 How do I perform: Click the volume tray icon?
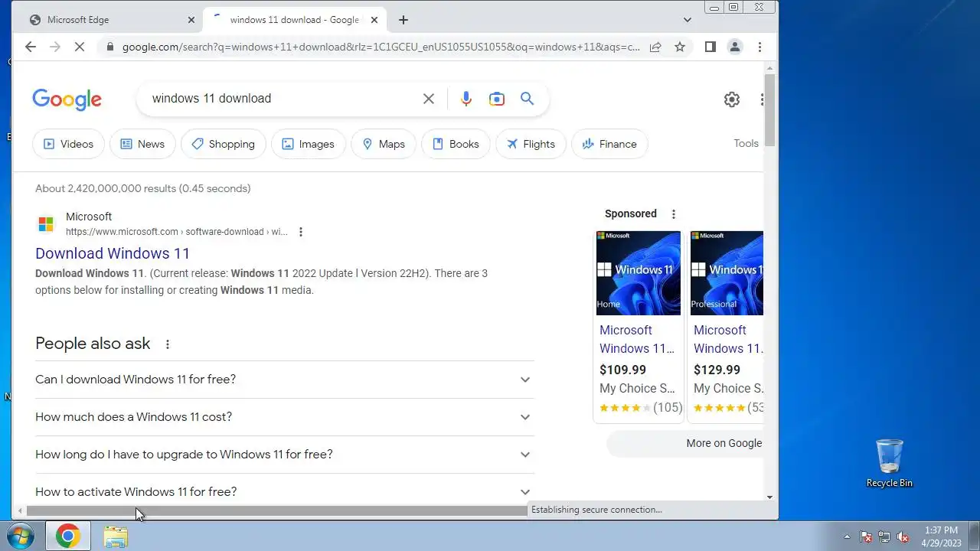click(x=903, y=537)
